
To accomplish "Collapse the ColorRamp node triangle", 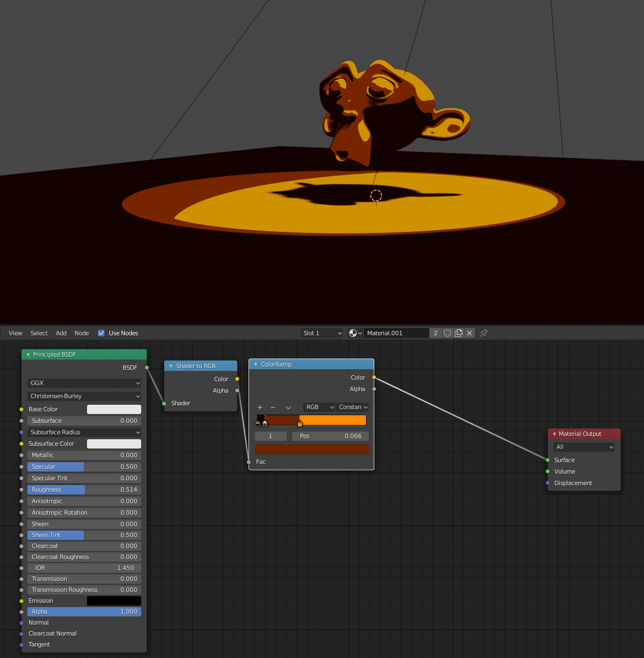I will (x=256, y=364).
